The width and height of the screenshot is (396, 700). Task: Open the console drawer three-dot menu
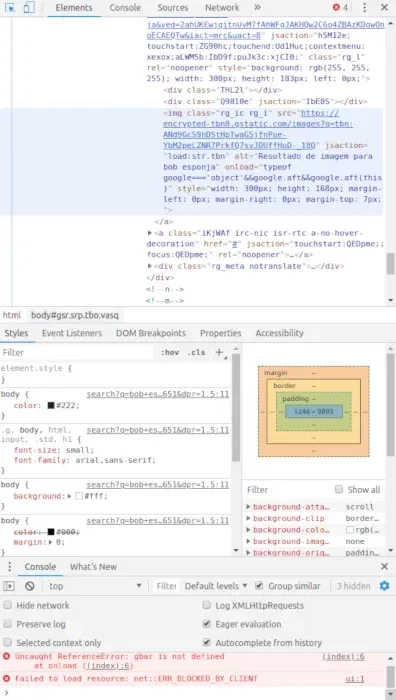point(9,567)
